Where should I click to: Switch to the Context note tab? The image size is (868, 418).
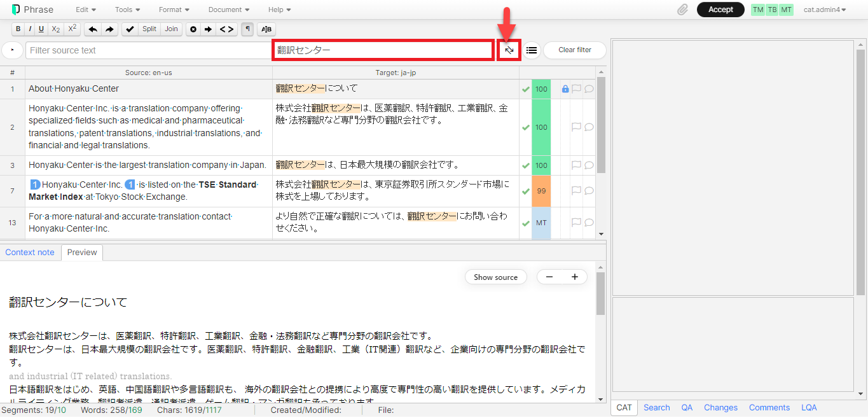[x=30, y=253]
